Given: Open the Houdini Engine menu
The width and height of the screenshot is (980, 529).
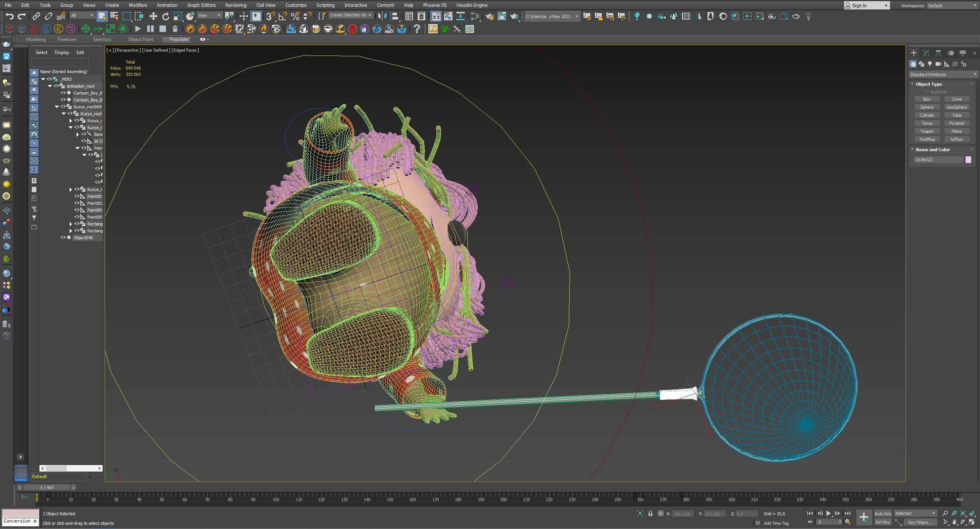Looking at the screenshot, I should pyautogui.click(x=472, y=5).
